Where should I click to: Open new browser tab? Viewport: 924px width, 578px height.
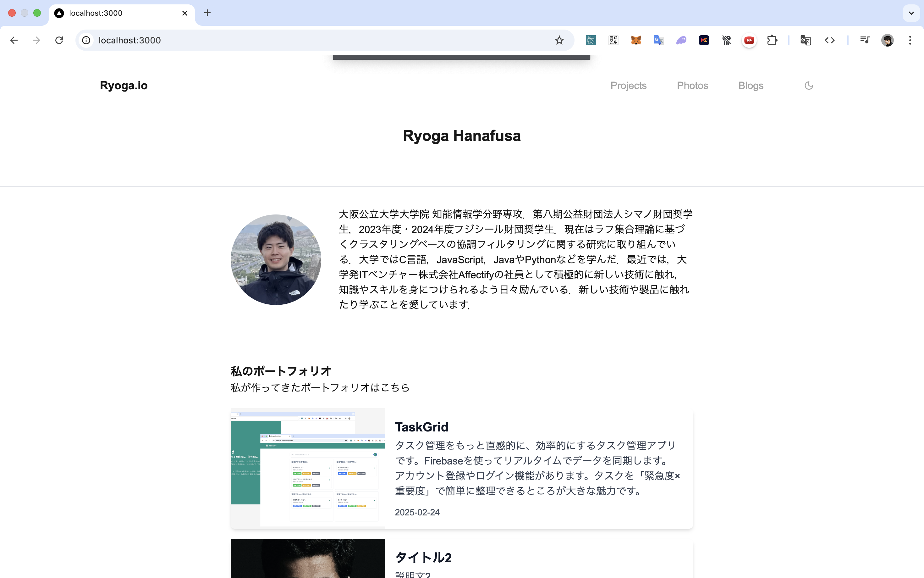(207, 13)
